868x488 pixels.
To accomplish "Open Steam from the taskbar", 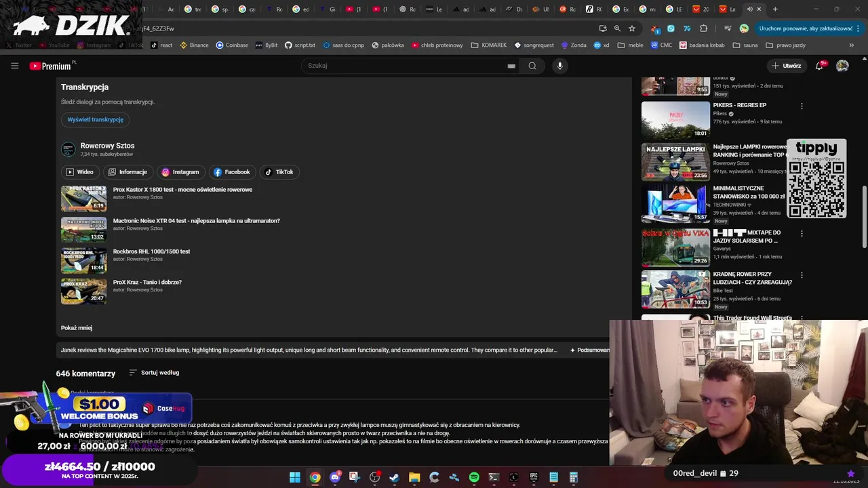I will 394,477.
